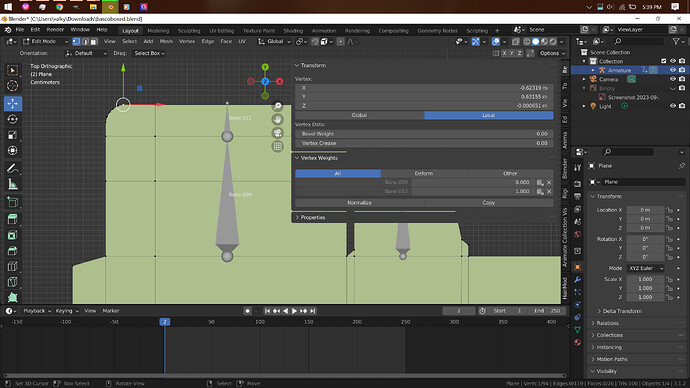Click the viewport zoom magnifier icon
The width and height of the screenshot is (690, 388).
point(278,106)
